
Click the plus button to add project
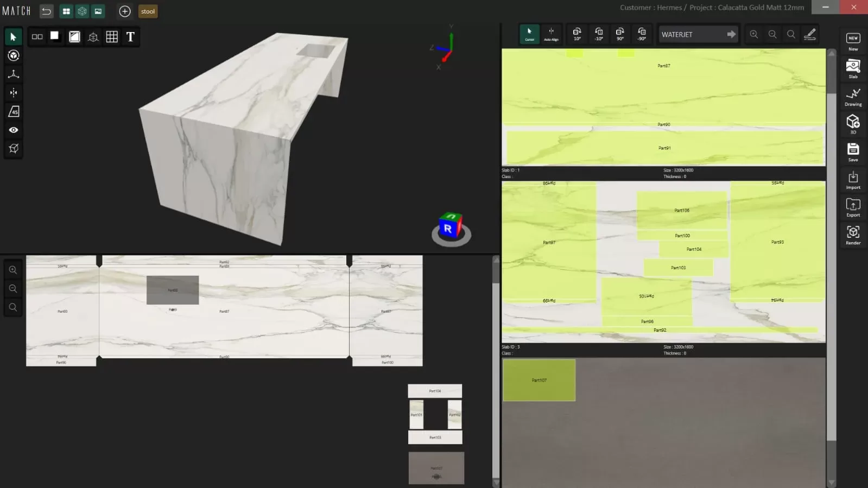tap(125, 11)
